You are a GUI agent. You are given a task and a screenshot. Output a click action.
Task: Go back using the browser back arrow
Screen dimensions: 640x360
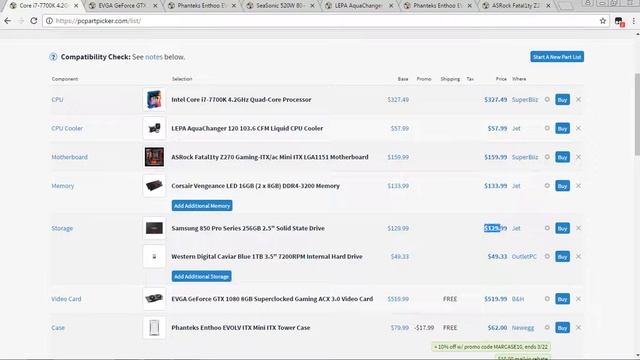7,21
